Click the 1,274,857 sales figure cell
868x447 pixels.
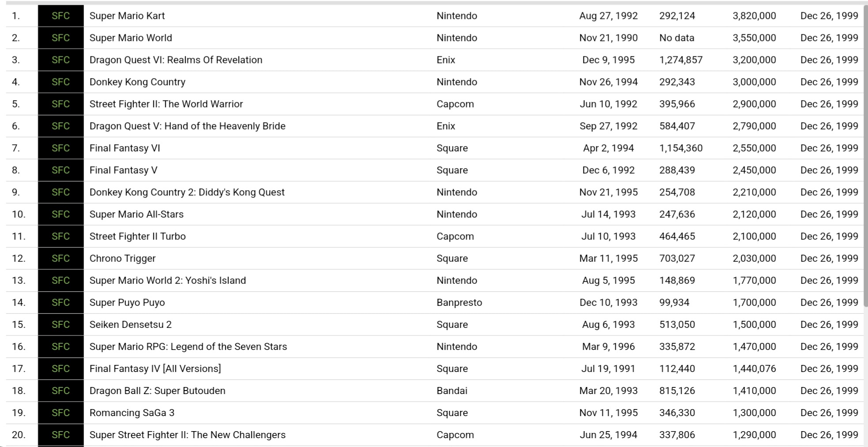point(681,60)
